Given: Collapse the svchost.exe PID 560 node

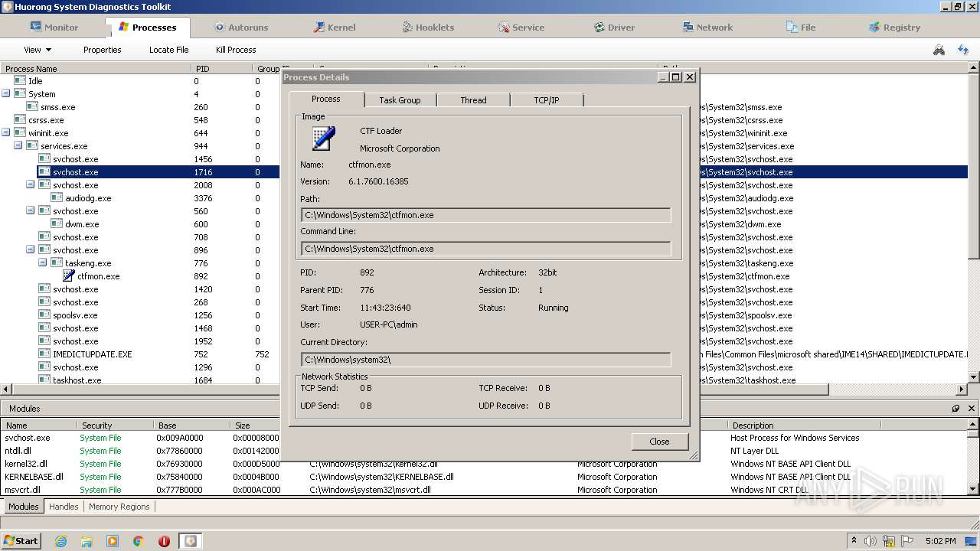Looking at the screenshot, I should 31,210.
